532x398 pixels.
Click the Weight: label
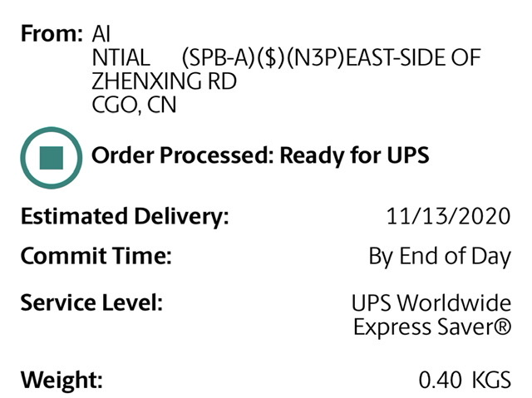tap(62, 381)
